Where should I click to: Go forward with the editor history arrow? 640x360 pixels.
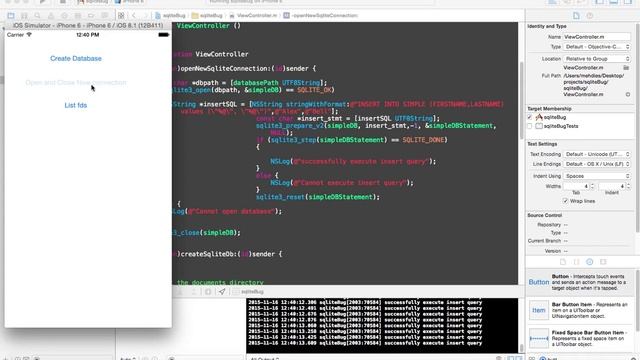point(145,16)
